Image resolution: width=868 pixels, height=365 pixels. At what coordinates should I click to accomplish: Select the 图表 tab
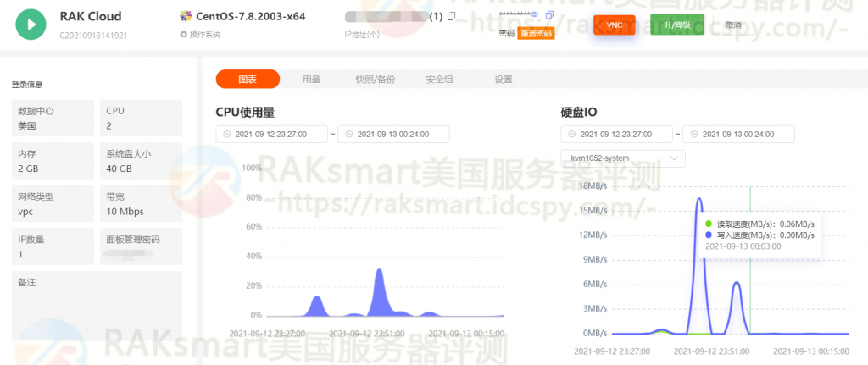[248, 79]
